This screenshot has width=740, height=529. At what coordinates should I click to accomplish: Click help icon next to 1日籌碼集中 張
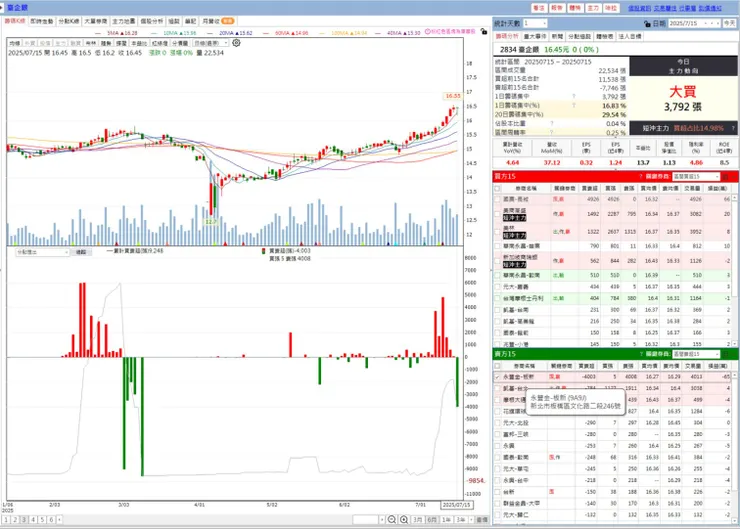[574, 97]
